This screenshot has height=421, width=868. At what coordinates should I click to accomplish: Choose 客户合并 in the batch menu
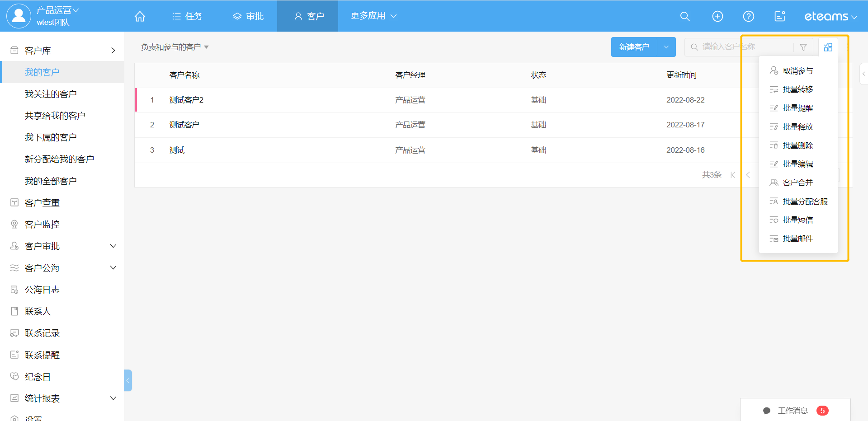click(x=797, y=182)
